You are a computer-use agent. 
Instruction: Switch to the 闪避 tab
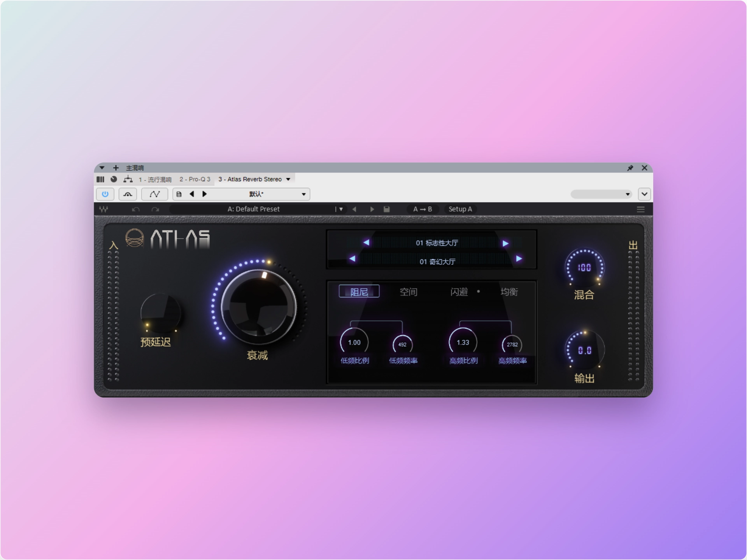click(x=459, y=292)
